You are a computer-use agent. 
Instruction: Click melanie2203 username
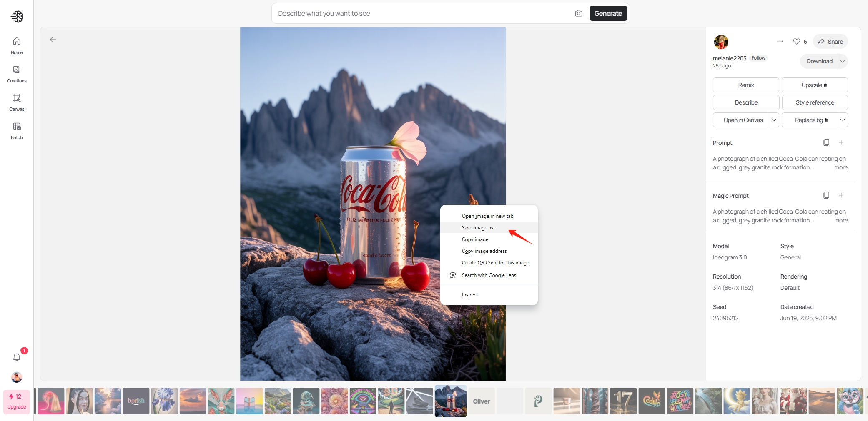tap(730, 58)
